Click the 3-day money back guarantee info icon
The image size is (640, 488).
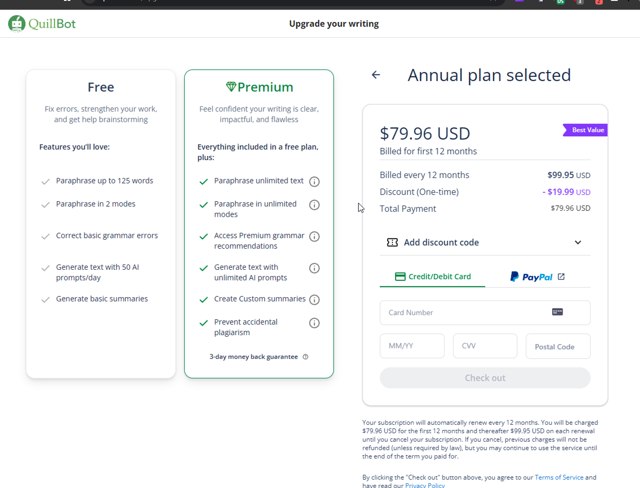pyautogui.click(x=305, y=357)
